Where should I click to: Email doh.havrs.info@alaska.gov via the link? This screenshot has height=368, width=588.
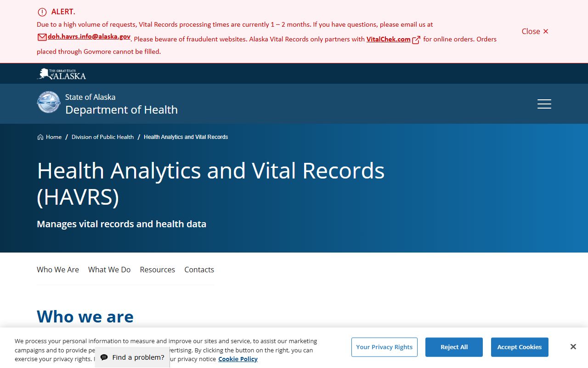coord(89,37)
